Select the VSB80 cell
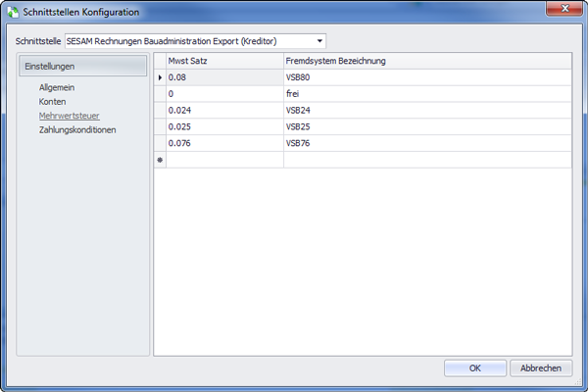This screenshot has height=392, width=588. 427,77
